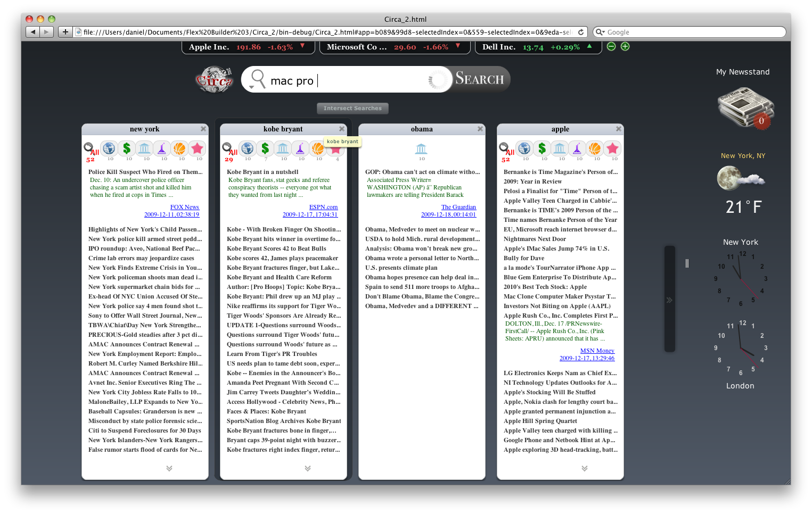
Task: Close the kobe bryant search panel
Action: [x=342, y=129]
